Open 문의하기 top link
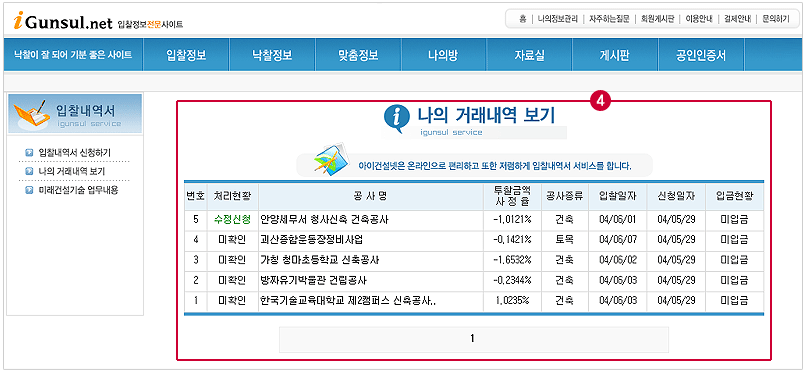 776,19
